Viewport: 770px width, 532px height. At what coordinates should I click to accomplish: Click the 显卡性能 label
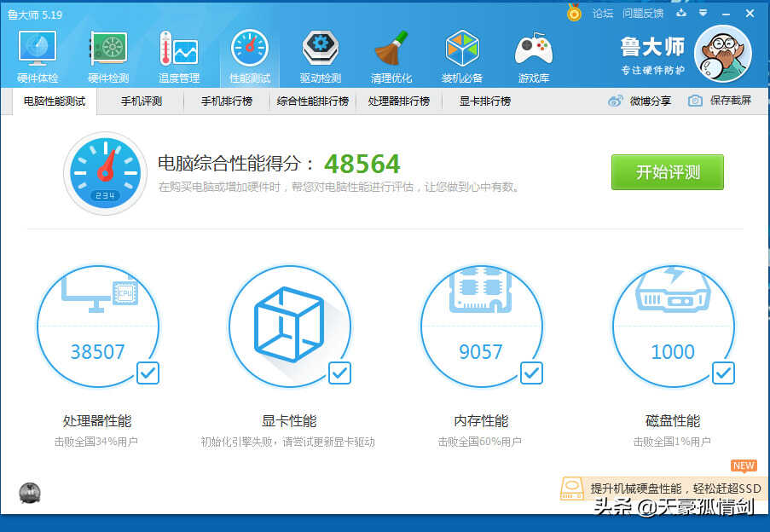[289, 421]
